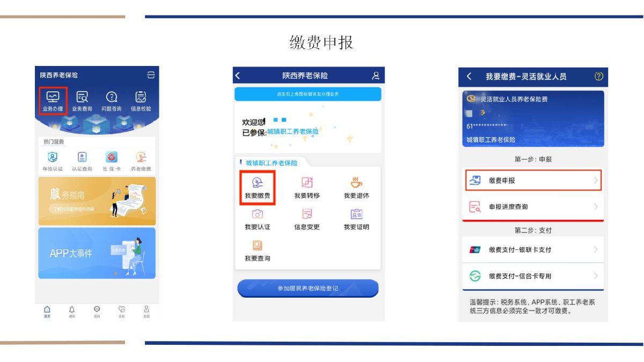Switch to 我的 bottom tab

pos(146,312)
